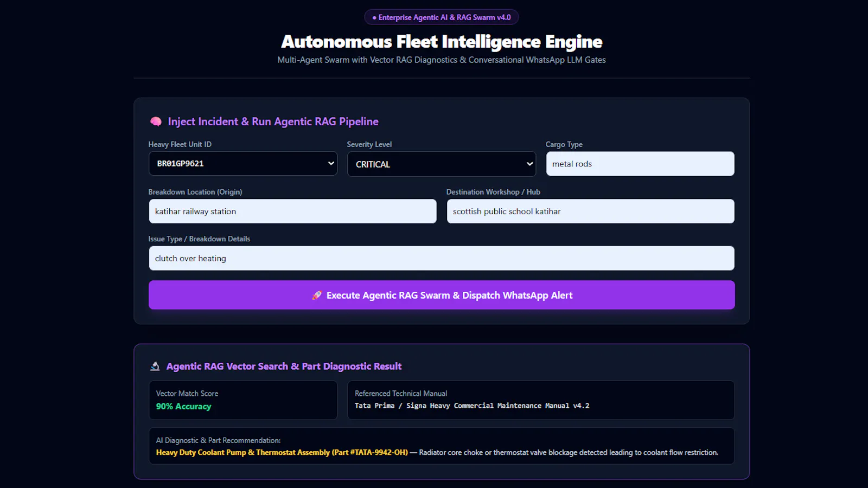Click the microscope icon beside Agentic RAG Vector Search
Image resolution: width=868 pixels, height=488 pixels.
point(155,367)
